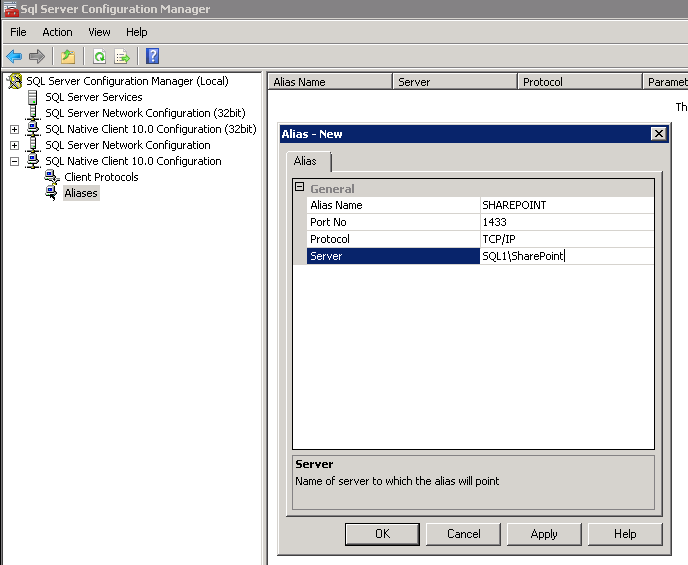Click the Export List toolbar icon
This screenshot has width=688, height=565.
(122, 56)
